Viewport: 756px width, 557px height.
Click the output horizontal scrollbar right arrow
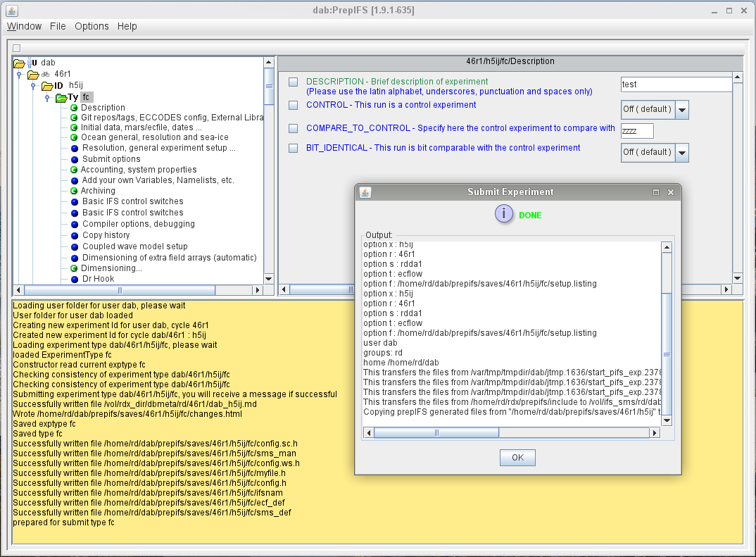[x=655, y=433]
